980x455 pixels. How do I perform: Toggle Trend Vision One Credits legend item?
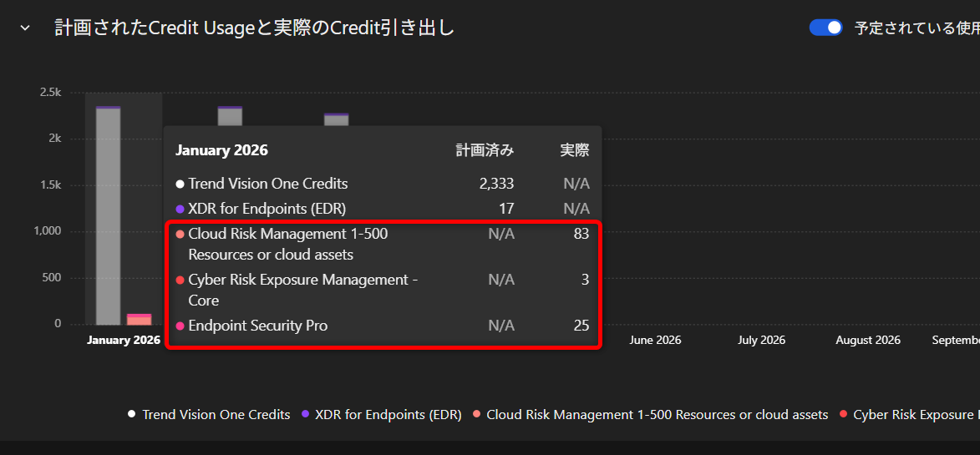pyautogui.click(x=209, y=414)
